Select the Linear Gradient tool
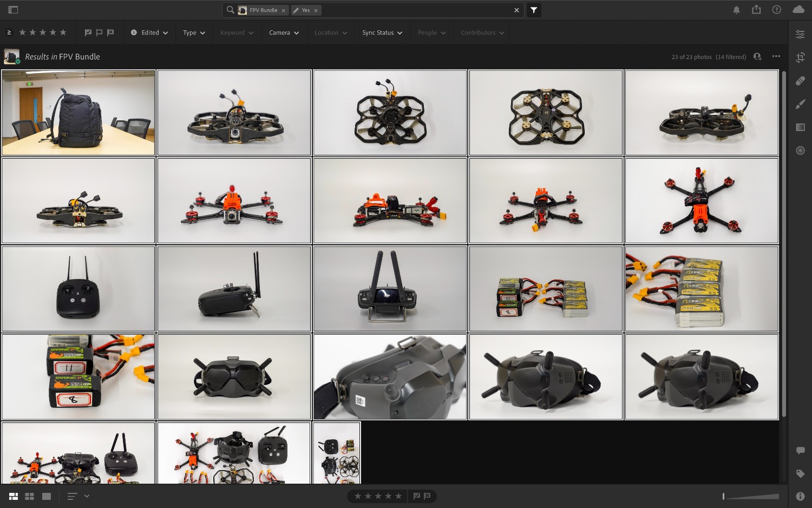 [x=800, y=127]
